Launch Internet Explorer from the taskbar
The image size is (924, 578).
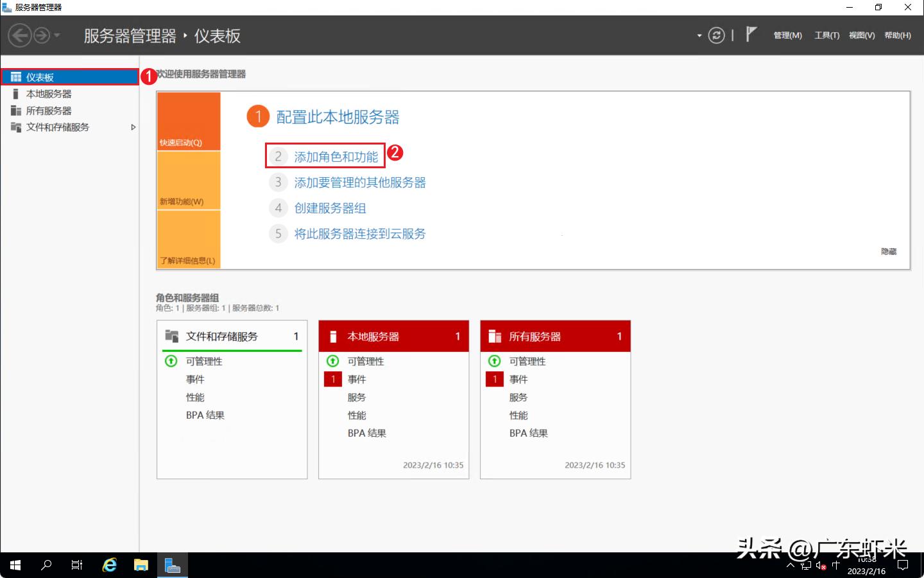pos(109,565)
